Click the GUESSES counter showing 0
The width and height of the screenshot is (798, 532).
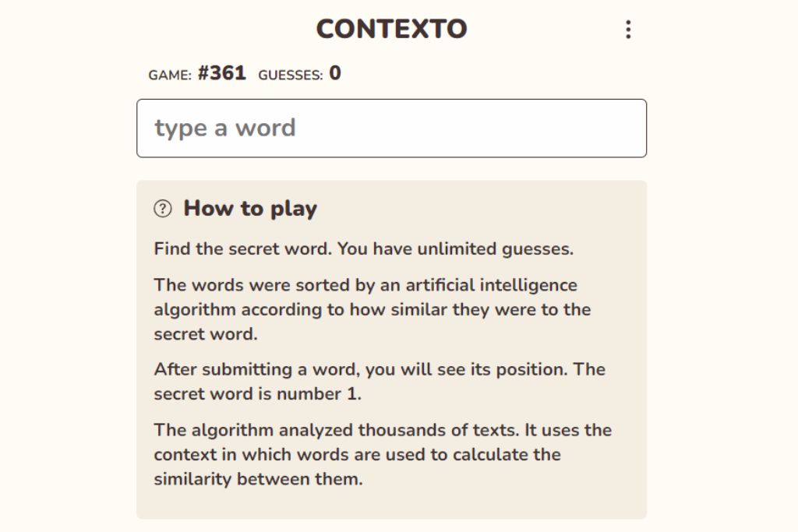coord(295,73)
